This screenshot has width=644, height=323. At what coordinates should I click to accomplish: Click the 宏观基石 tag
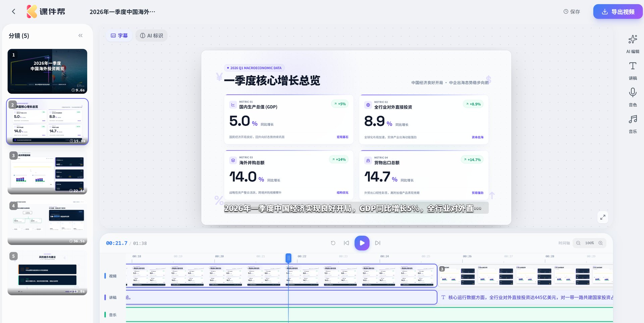342,137
